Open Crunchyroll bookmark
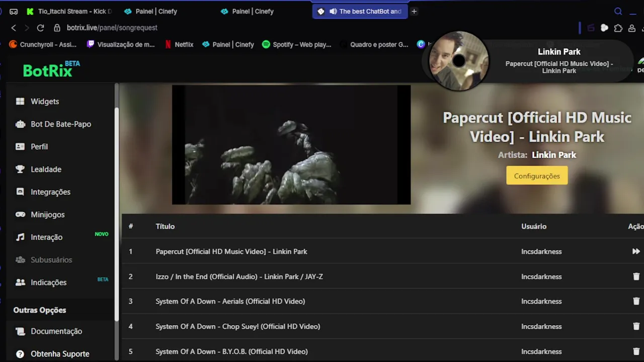The height and width of the screenshot is (362, 644). pyautogui.click(x=43, y=44)
